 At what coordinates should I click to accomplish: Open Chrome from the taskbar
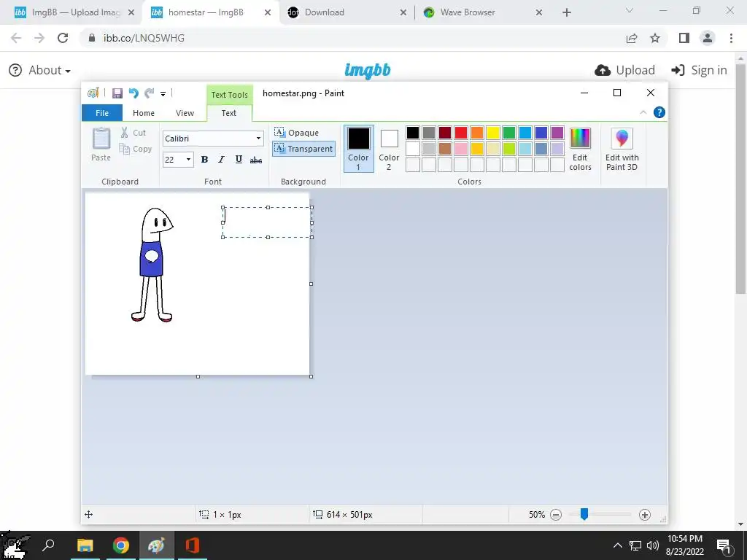(x=121, y=545)
